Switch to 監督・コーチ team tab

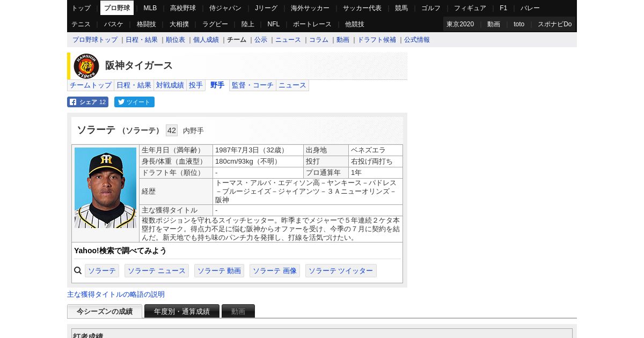(253, 85)
